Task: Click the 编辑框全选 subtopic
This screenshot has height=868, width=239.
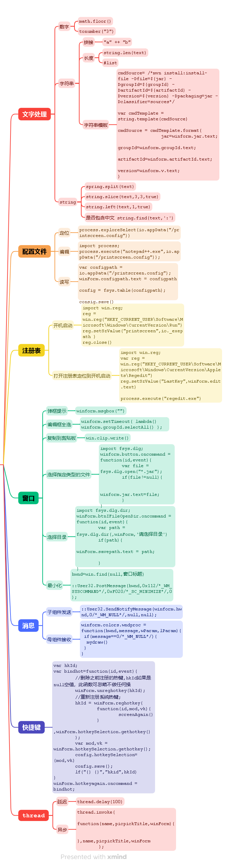Action: (59, 425)
